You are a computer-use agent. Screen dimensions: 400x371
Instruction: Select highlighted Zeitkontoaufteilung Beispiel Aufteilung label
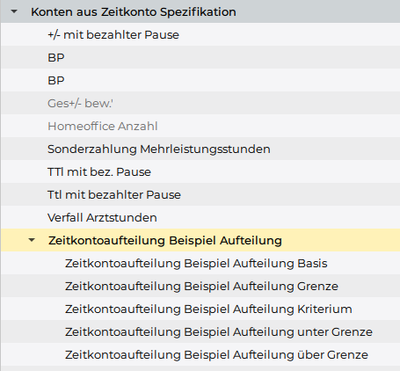[x=165, y=240]
